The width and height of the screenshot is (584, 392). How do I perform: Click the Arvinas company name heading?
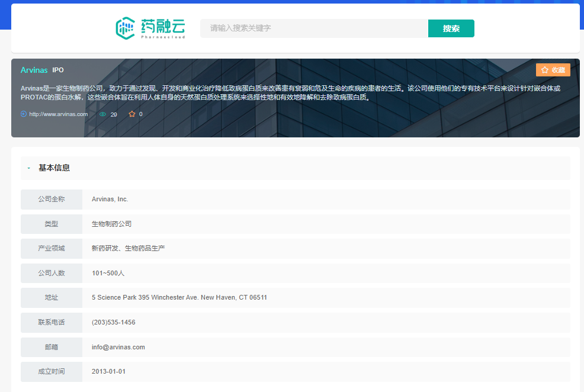coord(34,70)
